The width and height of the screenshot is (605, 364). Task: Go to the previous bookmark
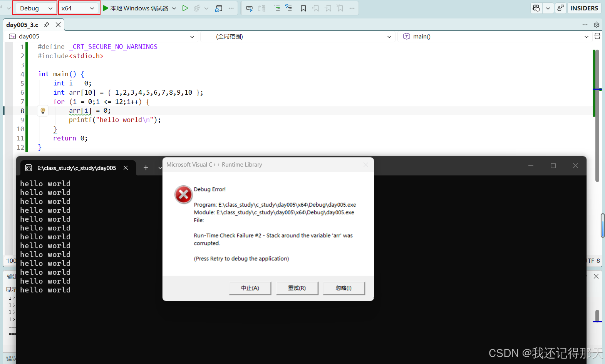click(316, 8)
